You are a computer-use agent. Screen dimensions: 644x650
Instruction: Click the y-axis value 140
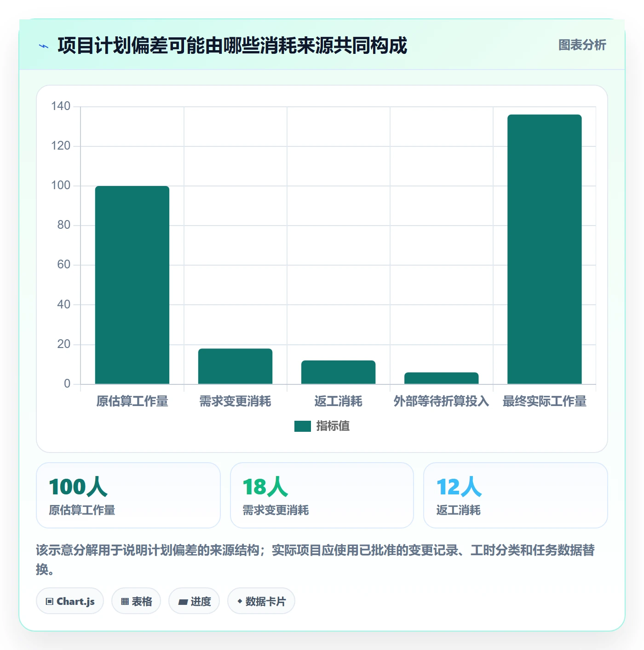pyautogui.click(x=61, y=106)
